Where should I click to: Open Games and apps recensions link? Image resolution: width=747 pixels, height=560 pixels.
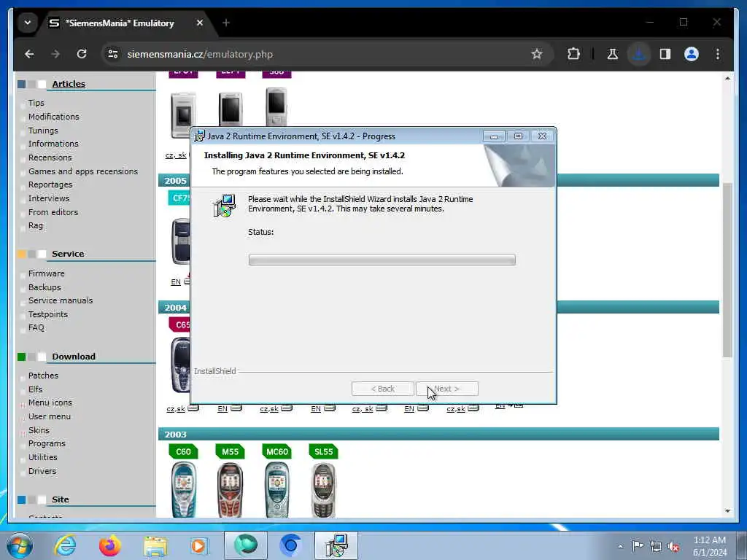(x=83, y=171)
